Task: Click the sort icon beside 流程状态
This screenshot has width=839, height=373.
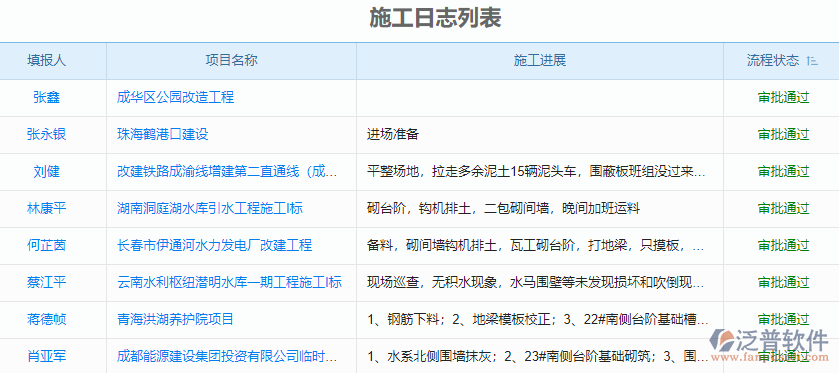Action: [812, 61]
